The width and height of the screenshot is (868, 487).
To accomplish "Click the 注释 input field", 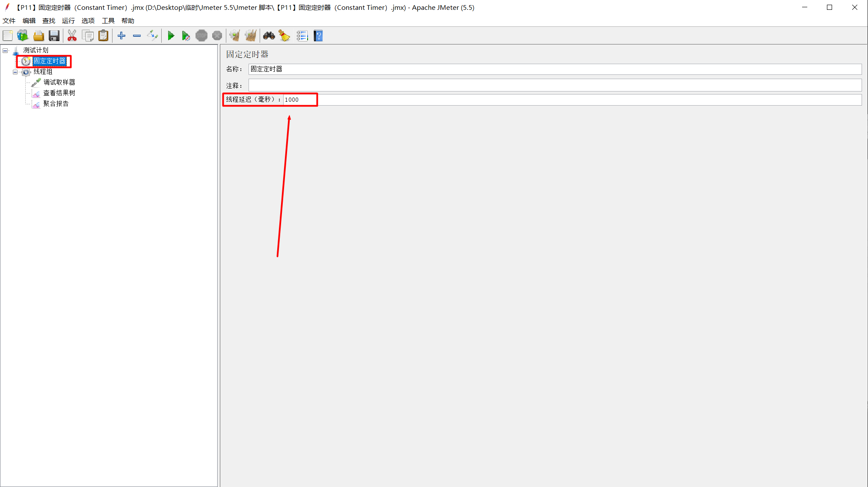I will (555, 85).
